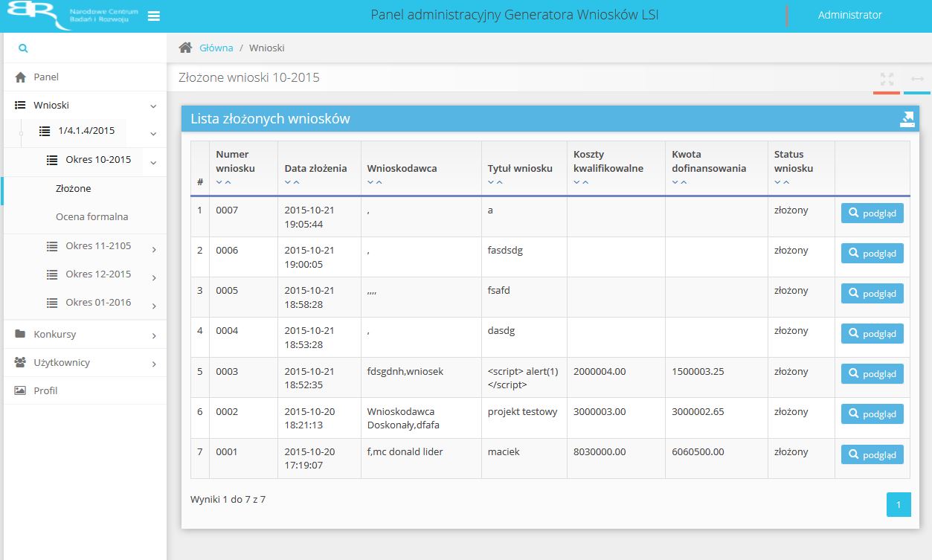Open the Administrator user menu
Screen dimensions: 932x560
pos(849,15)
